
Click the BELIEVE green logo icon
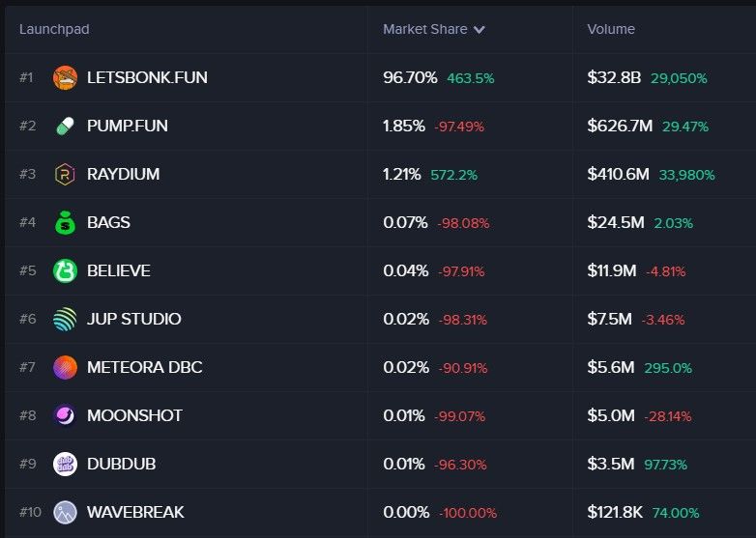[65, 270]
